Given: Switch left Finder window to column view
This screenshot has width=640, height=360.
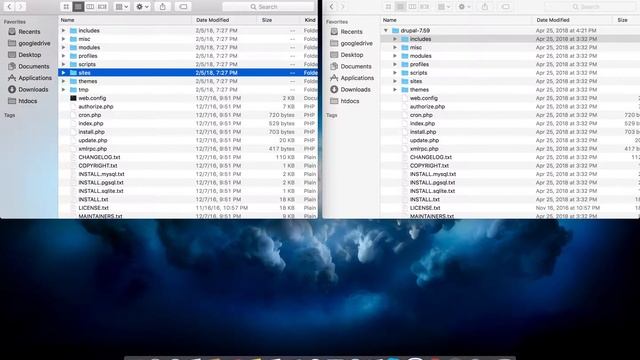Looking at the screenshot, I should click(x=90, y=7).
